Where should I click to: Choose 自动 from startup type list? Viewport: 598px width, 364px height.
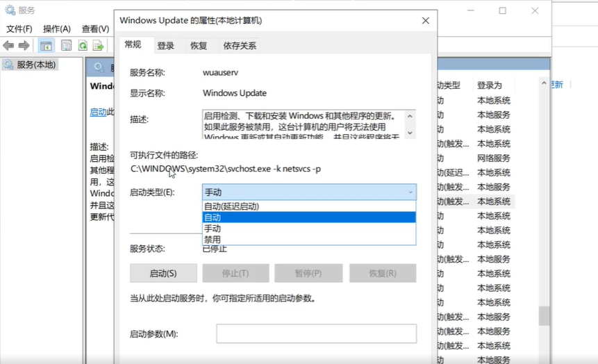click(309, 217)
